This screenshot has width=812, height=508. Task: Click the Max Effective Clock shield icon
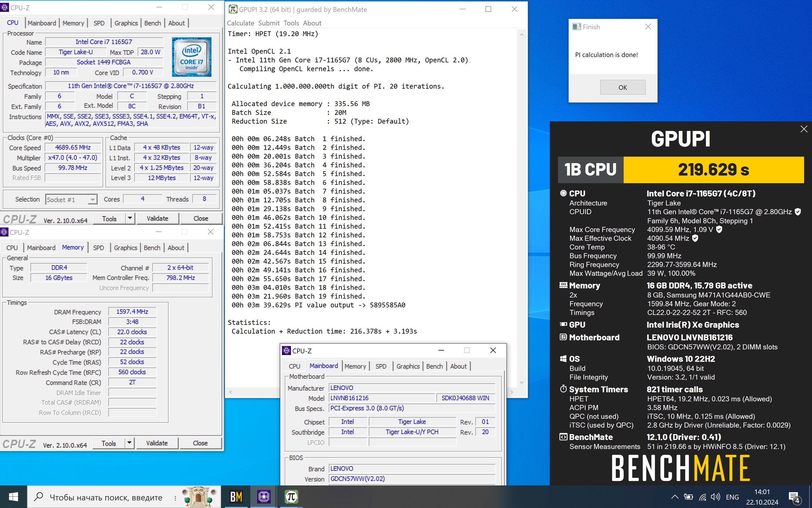click(x=695, y=238)
